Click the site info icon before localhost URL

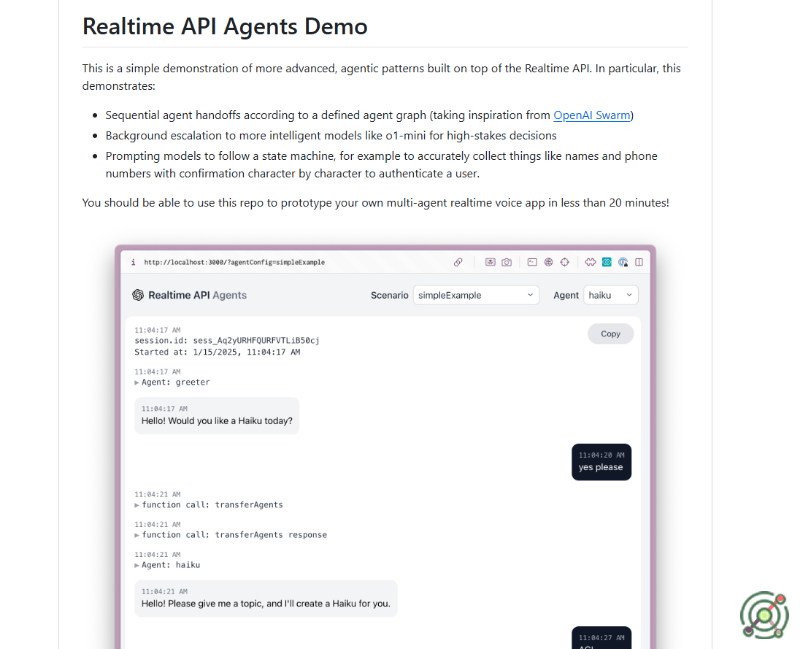[x=133, y=262]
